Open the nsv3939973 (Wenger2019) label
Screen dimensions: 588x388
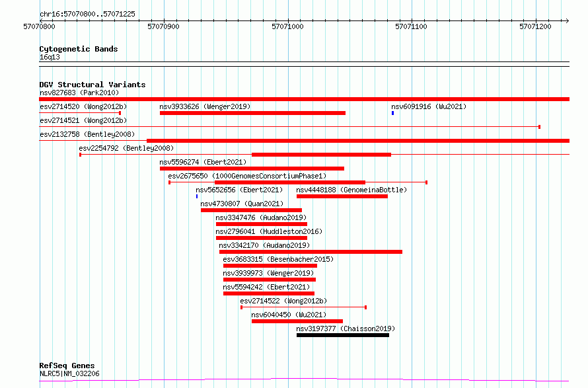pos(268,273)
